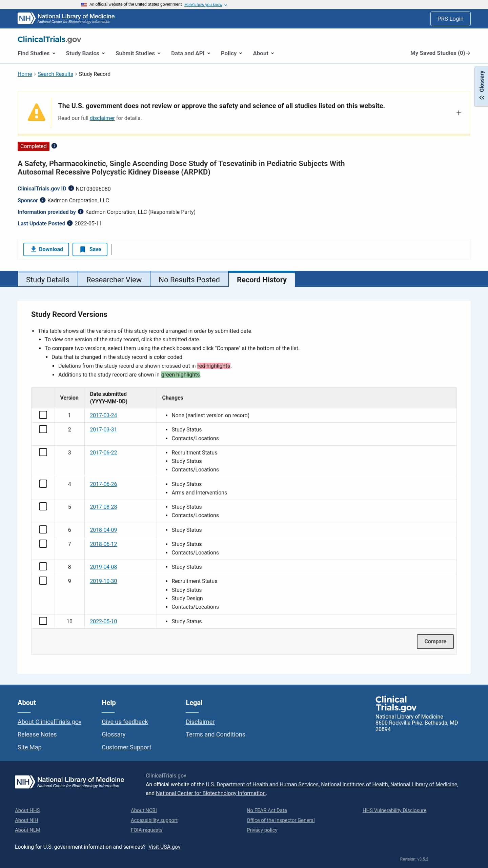
Task: Click the ClinicalTrials.gov site logo
Action: click(49, 39)
